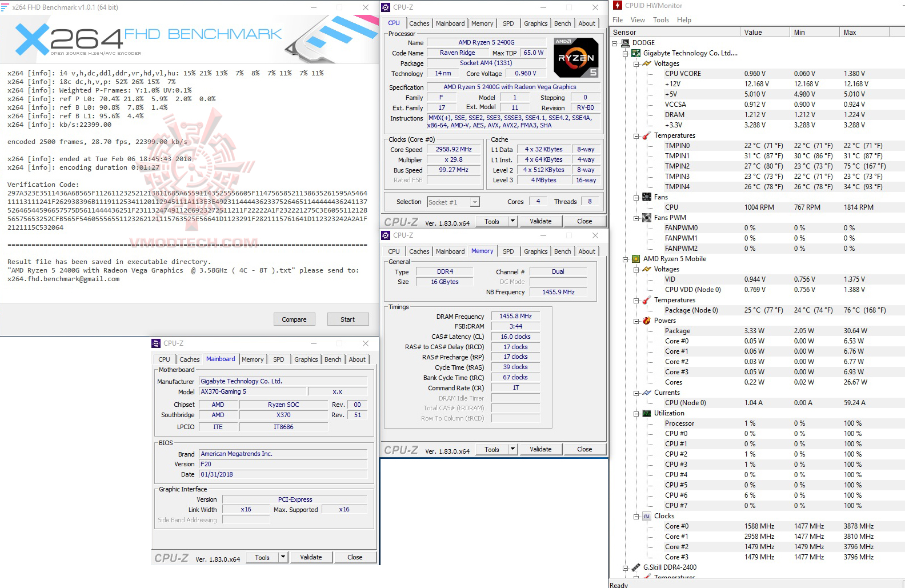Collapse the Clocks group in HWMonitor
The width and height of the screenshot is (905, 588).
(x=636, y=516)
